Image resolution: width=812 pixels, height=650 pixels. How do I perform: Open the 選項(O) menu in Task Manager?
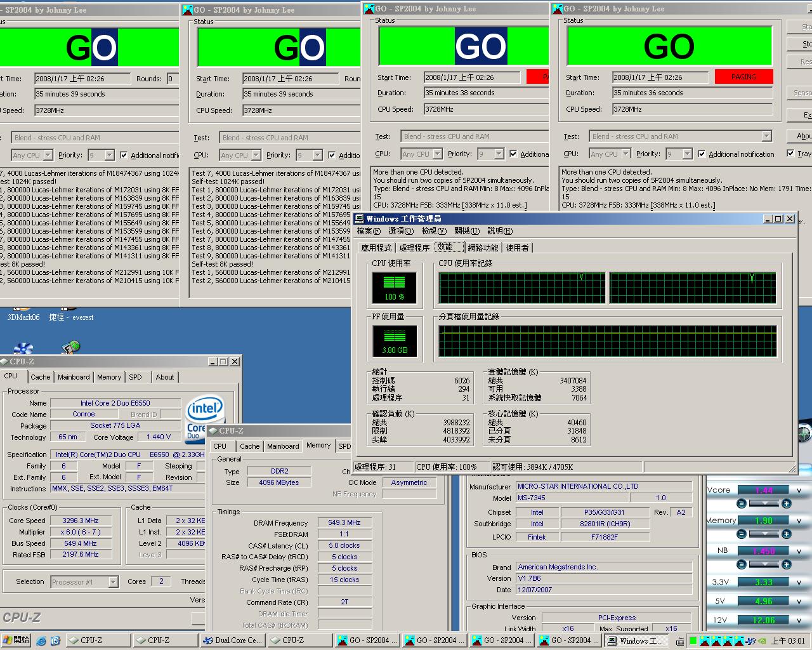pos(401,231)
